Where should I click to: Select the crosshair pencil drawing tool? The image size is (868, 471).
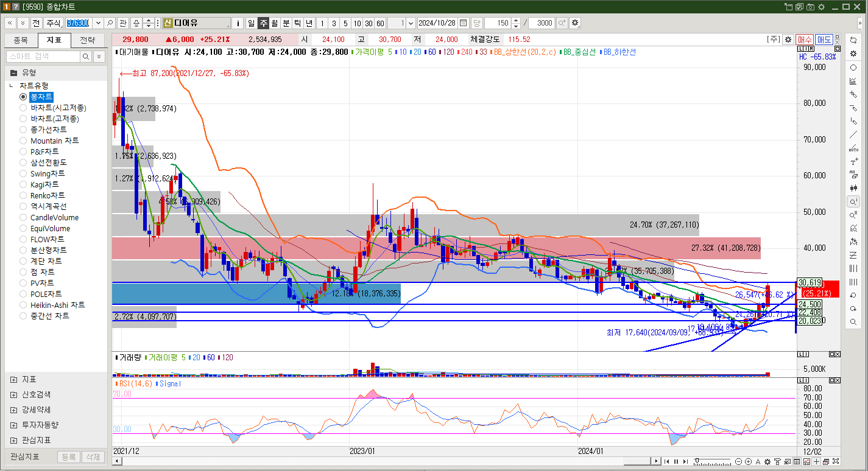[x=853, y=94]
